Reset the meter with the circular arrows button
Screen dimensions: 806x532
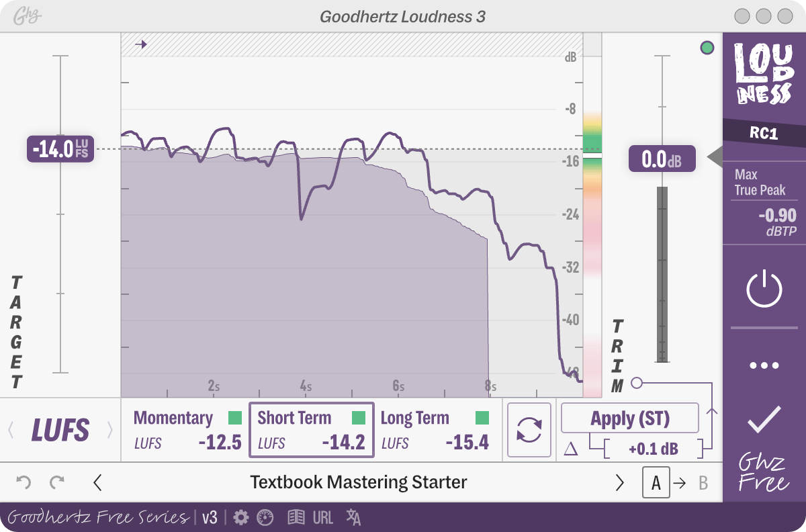tap(529, 431)
